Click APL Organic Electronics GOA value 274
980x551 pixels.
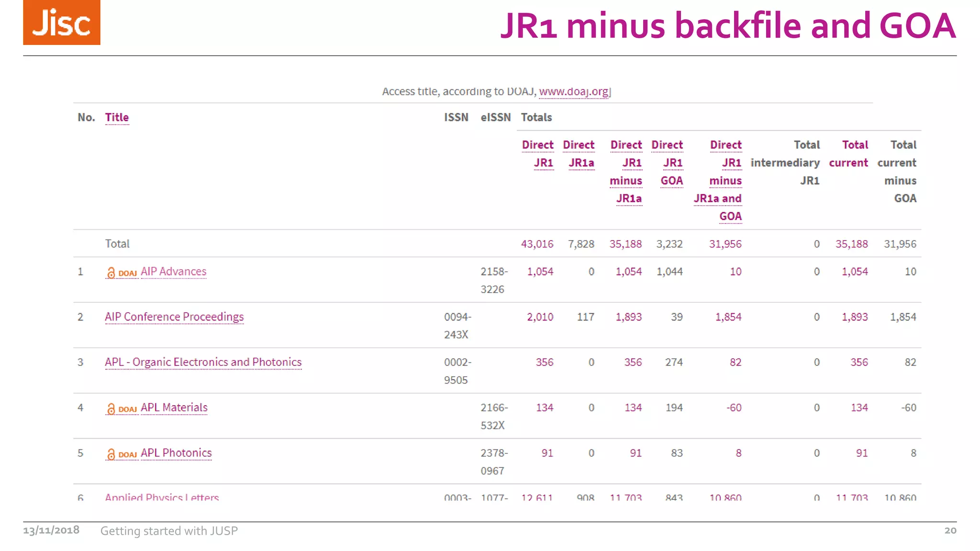tap(674, 363)
